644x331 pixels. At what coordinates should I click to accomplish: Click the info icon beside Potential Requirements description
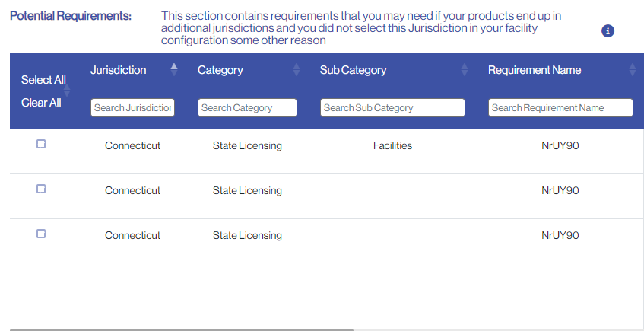608,31
